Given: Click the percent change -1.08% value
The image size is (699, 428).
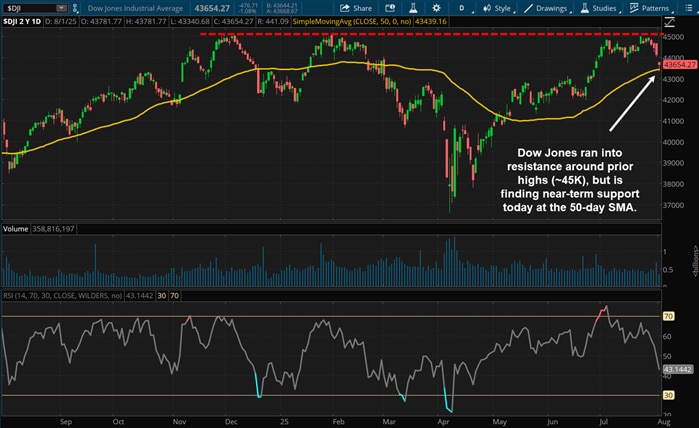Looking at the screenshot, I should 248,11.
